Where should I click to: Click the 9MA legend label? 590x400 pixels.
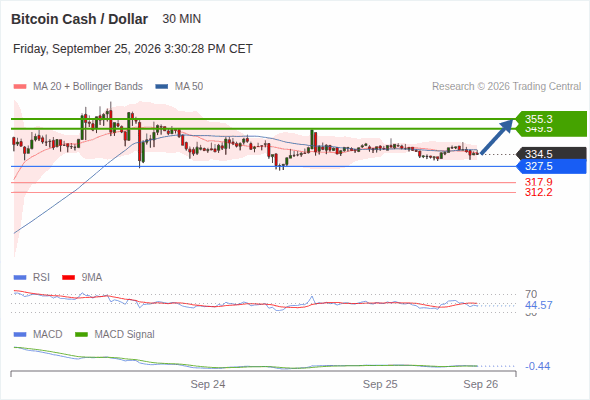click(92, 278)
